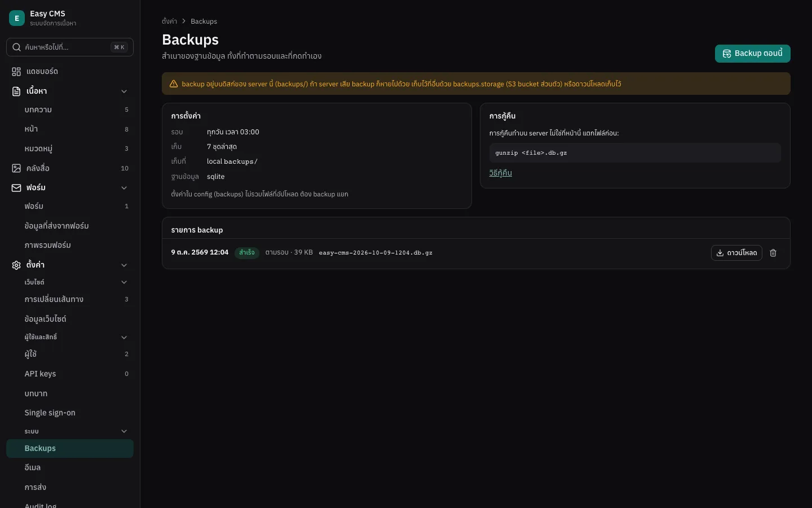Image resolution: width=812 pixels, height=508 pixels.
Task: Click the gunzip command code block
Action: click(x=635, y=153)
